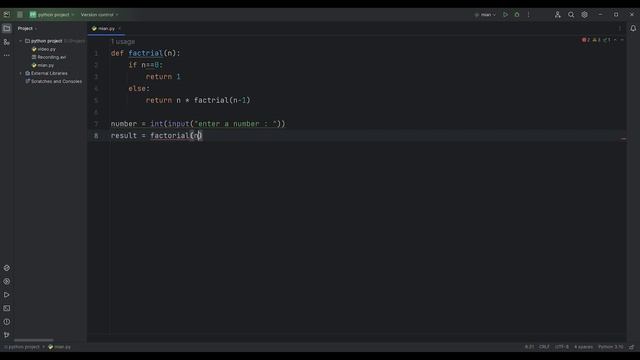Open Search Everywhere magnifier
The image size is (640, 360).
point(571,15)
